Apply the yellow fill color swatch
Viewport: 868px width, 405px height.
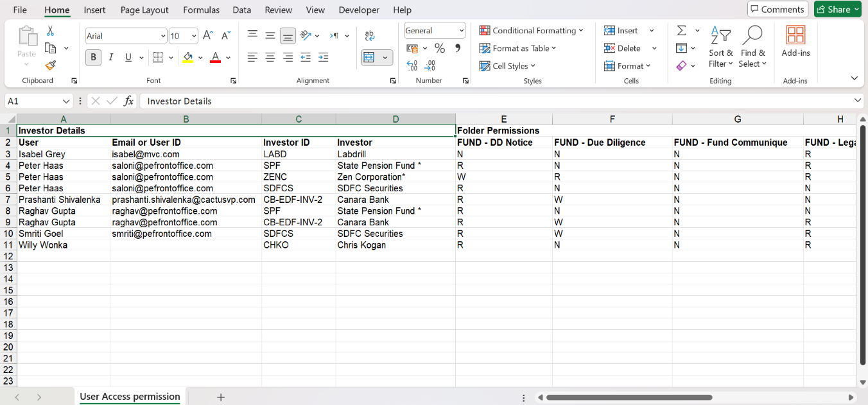(x=187, y=58)
